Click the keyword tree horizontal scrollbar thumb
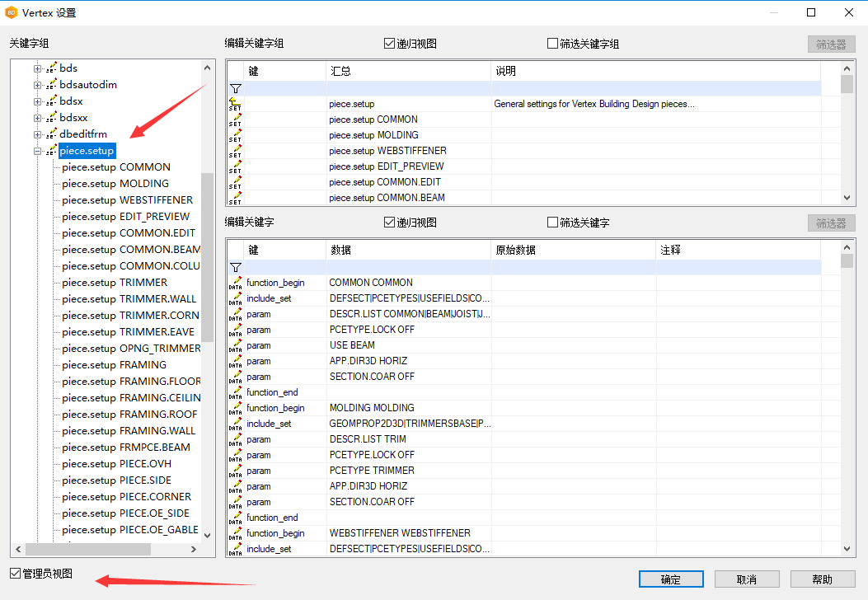The height and width of the screenshot is (600, 868). click(x=88, y=549)
